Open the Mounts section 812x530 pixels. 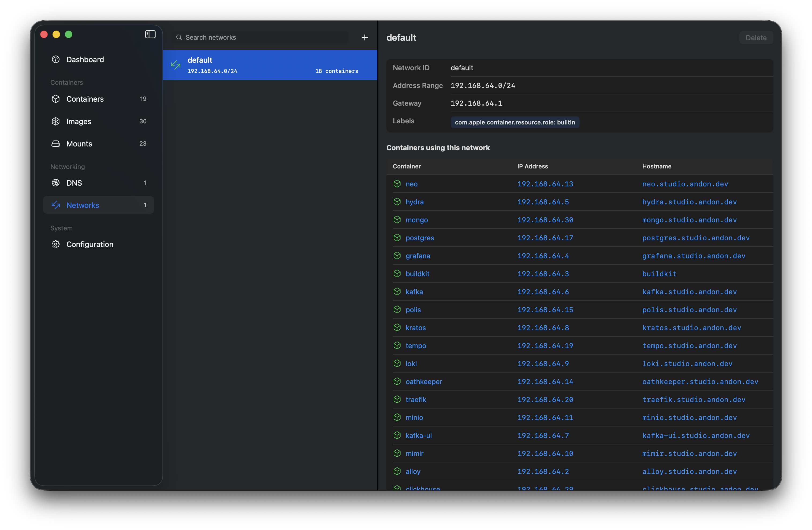99,144
